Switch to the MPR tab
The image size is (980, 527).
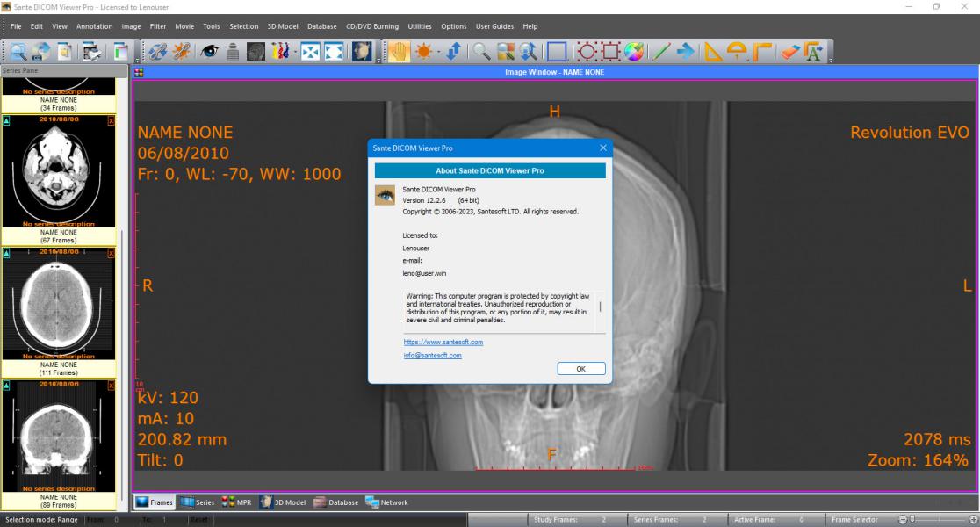[x=237, y=502]
